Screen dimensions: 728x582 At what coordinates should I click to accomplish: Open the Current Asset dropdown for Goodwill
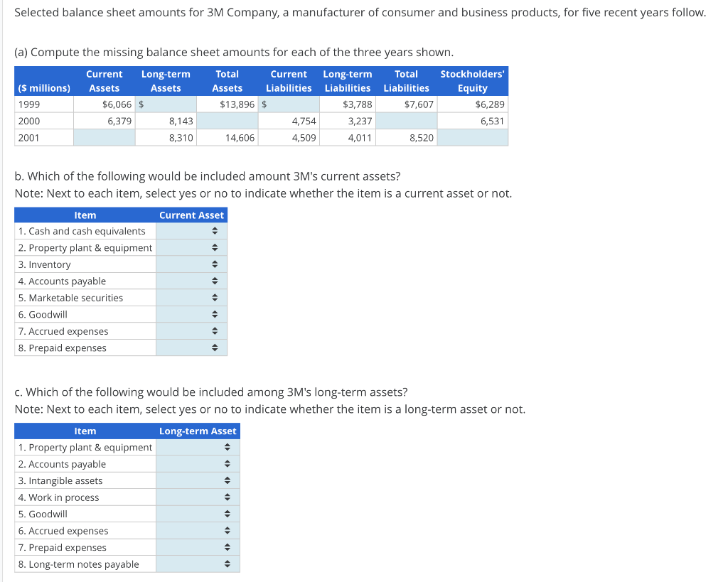point(217,314)
